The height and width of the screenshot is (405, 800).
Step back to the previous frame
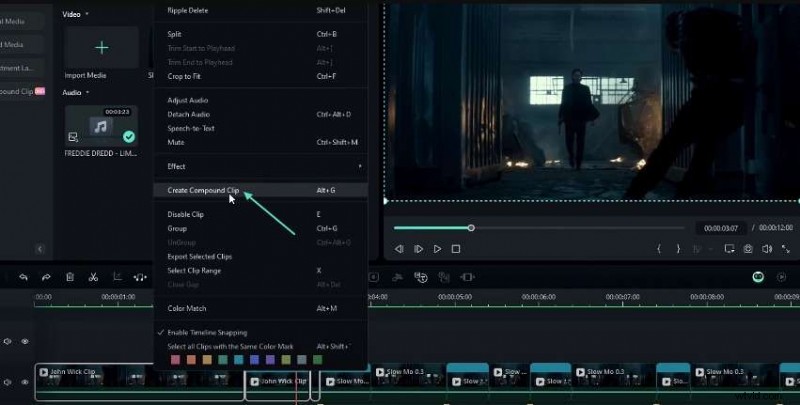point(399,249)
